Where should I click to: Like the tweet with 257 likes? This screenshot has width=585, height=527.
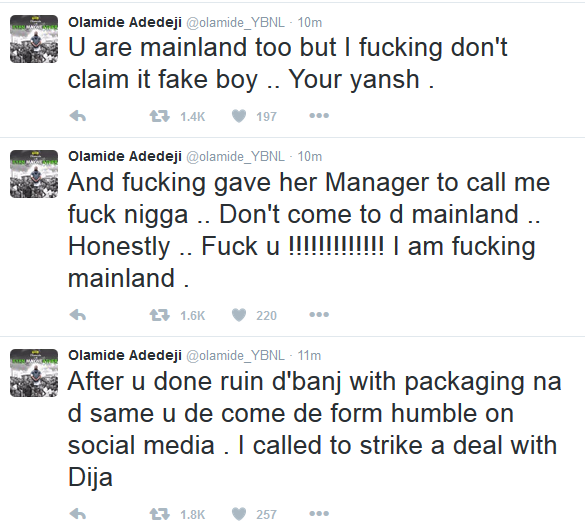coord(239,514)
